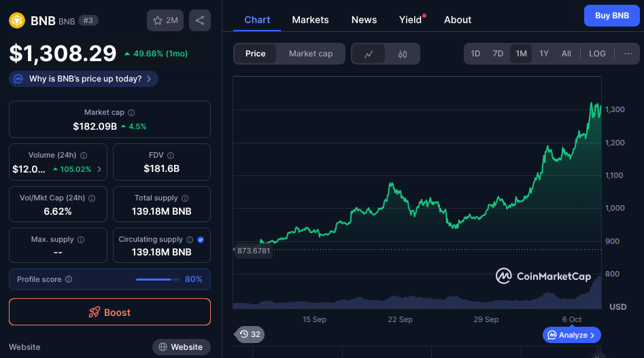Click the Analyze button

[x=572, y=335]
